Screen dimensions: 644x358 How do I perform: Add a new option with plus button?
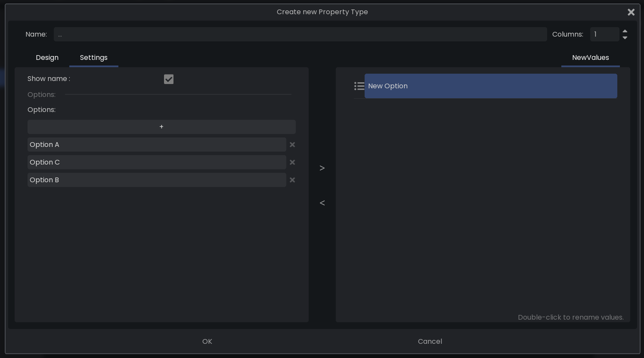click(x=161, y=127)
